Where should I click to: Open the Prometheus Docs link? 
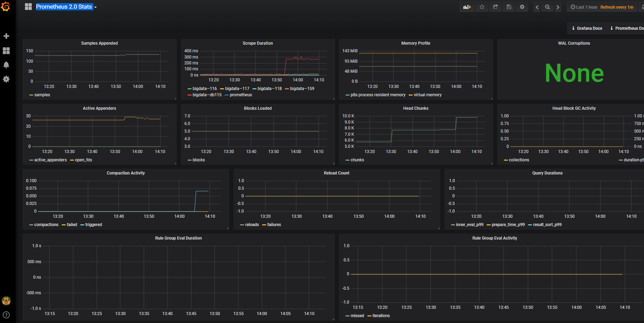(627, 28)
